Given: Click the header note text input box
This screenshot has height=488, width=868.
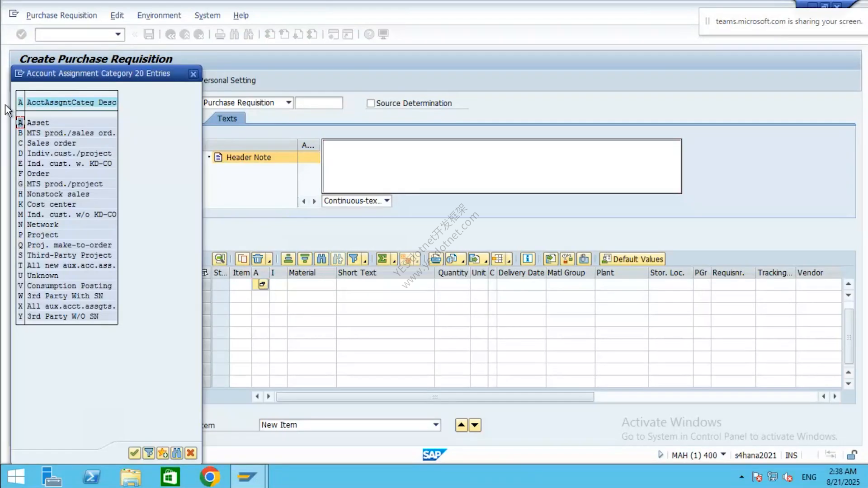Looking at the screenshot, I should [x=502, y=166].
